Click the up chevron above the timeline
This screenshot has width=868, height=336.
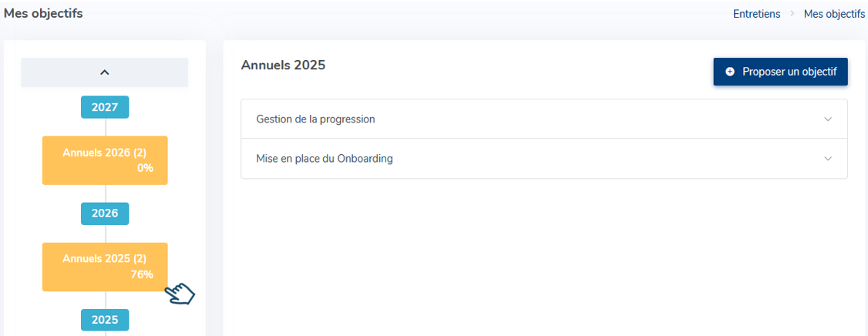(105, 72)
